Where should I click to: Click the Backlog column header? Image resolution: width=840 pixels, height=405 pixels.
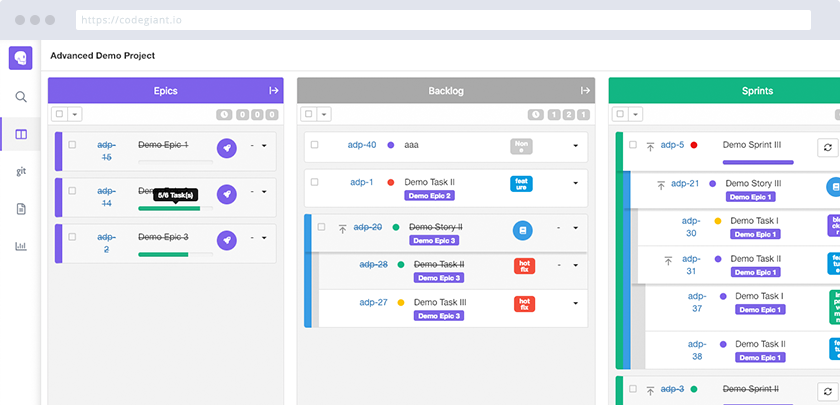446,91
